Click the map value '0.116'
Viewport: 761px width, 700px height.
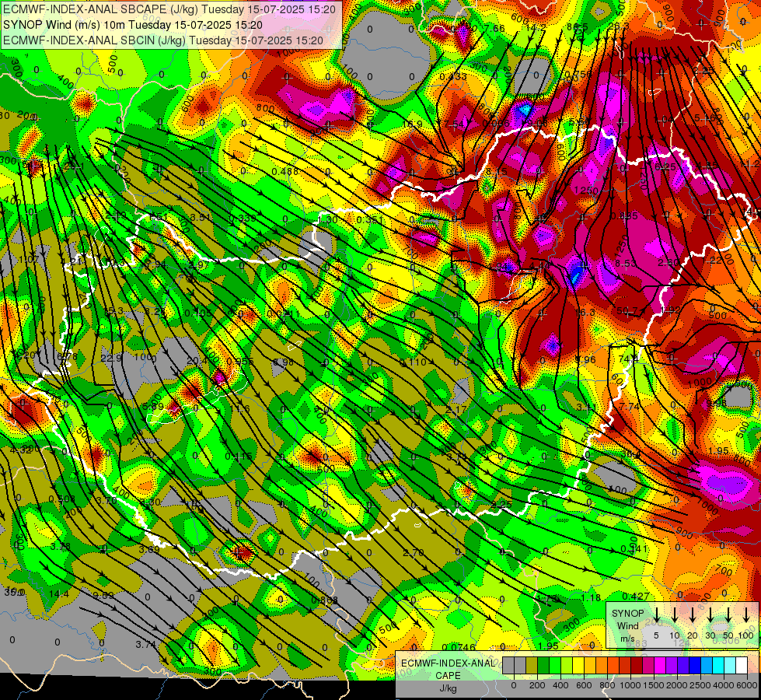(x=239, y=456)
